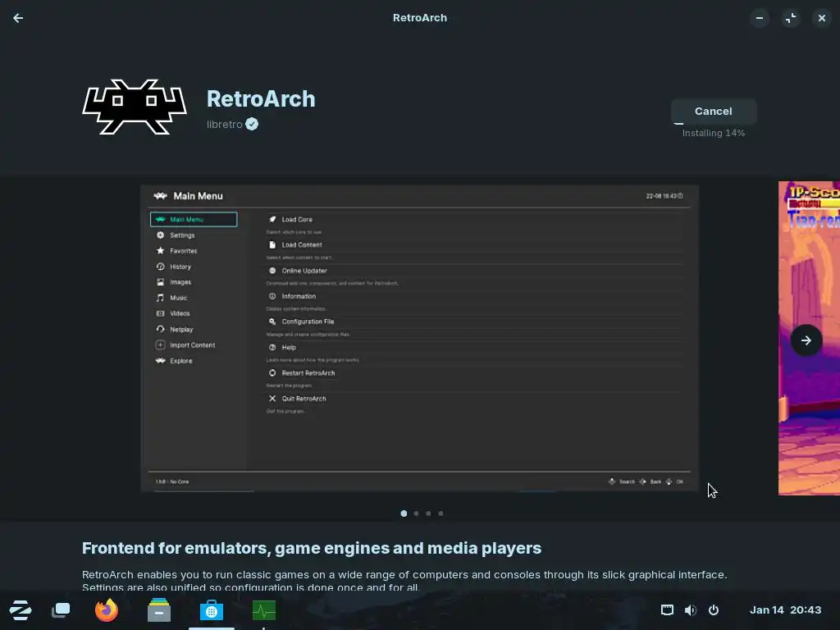Open the clock showing Jan 14 20:43
The width and height of the screenshot is (840, 630).
coord(785,610)
